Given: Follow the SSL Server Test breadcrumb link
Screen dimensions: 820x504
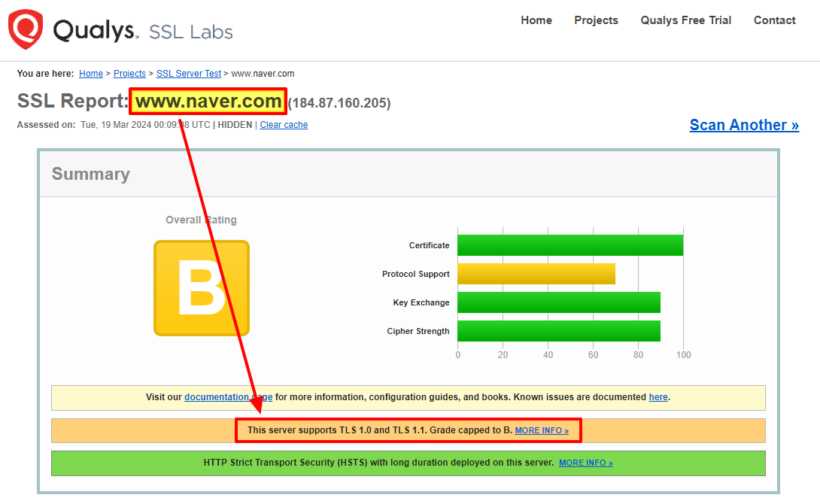Looking at the screenshot, I should click(x=189, y=74).
